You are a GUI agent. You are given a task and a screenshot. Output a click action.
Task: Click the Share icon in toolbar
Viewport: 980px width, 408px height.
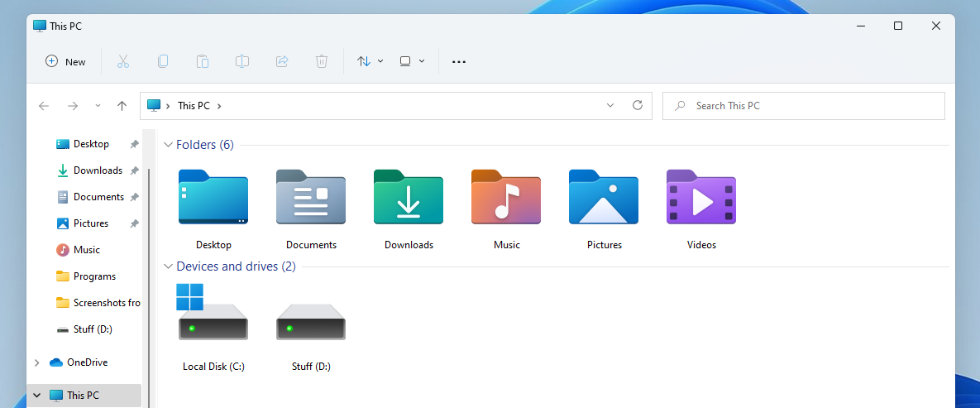tap(282, 61)
